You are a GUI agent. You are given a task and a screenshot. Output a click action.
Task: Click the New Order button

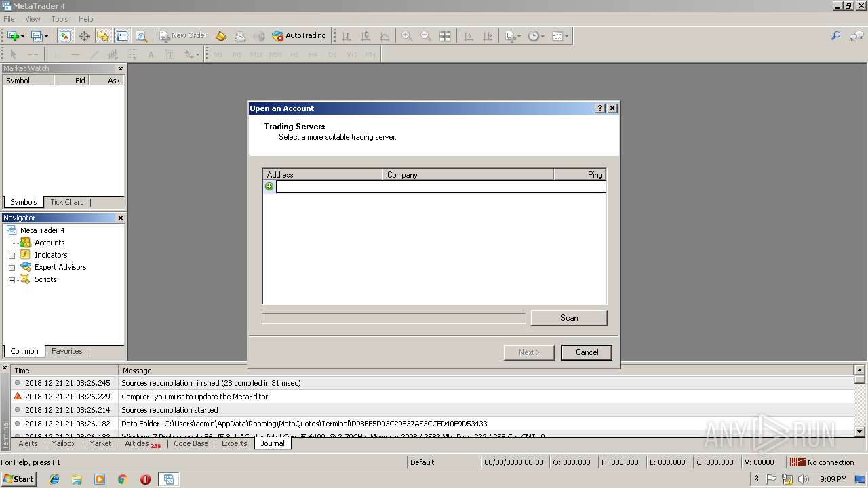pos(183,36)
